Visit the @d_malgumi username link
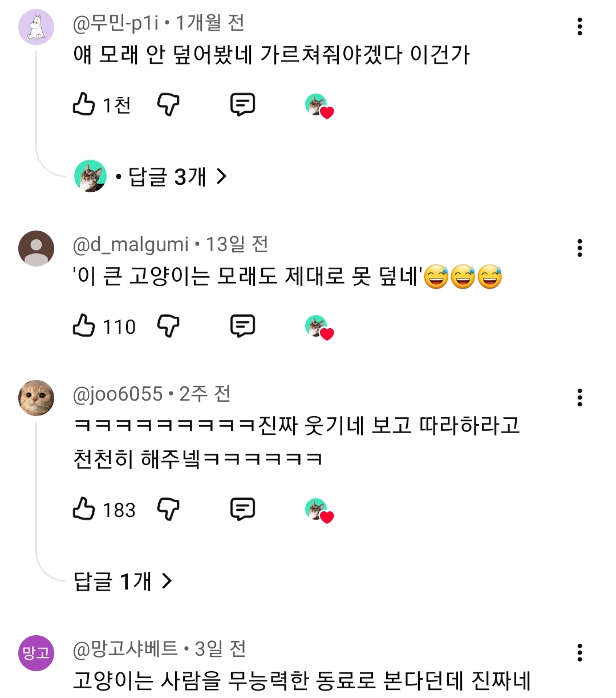Viewport: 616px width, 698px height. coord(131,245)
